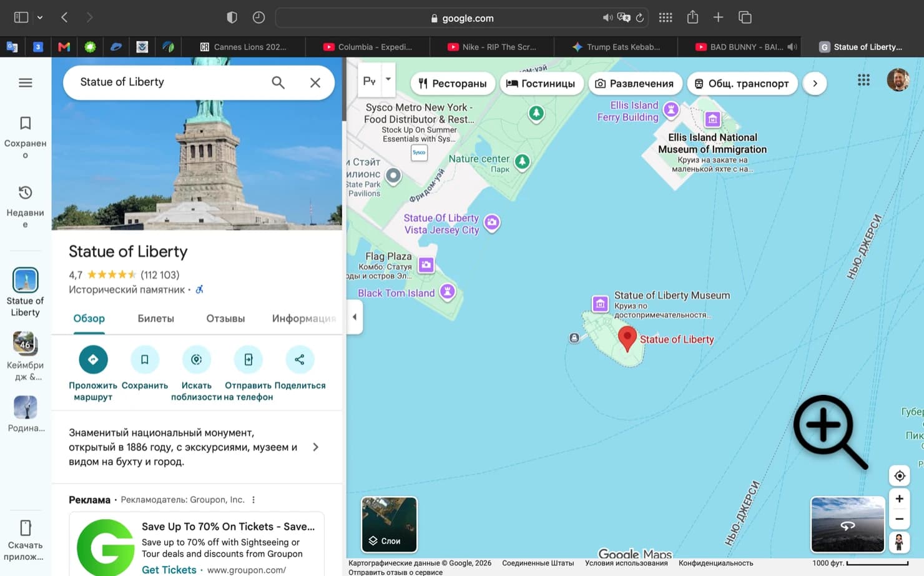Open the Google Maps hamburger menu
This screenshot has height=576, width=924.
pos(26,82)
